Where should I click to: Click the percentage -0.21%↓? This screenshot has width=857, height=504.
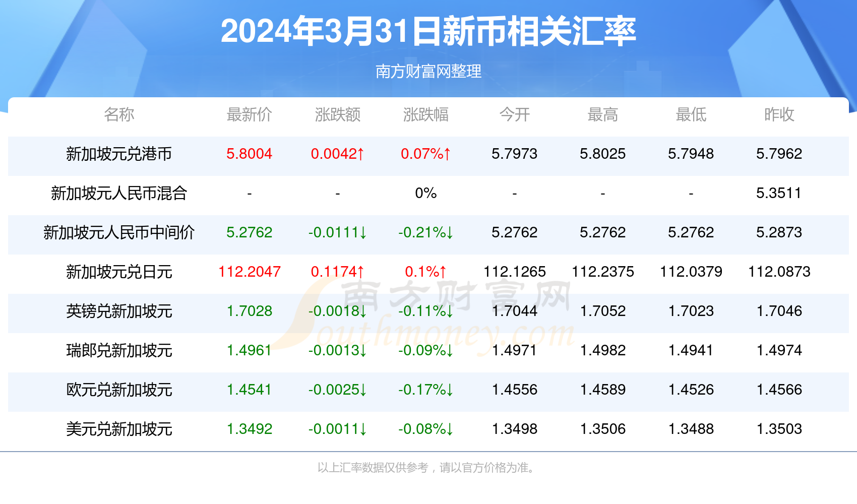click(425, 232)
